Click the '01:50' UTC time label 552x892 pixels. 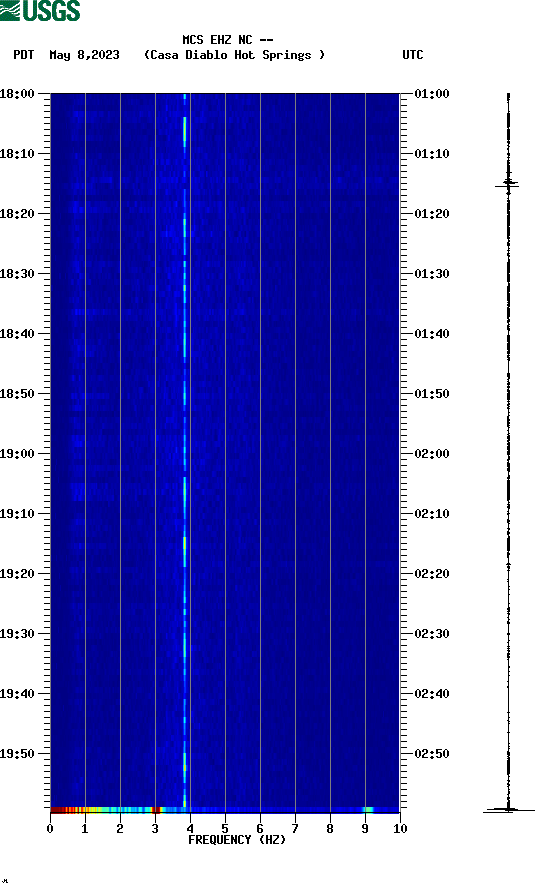432,394
